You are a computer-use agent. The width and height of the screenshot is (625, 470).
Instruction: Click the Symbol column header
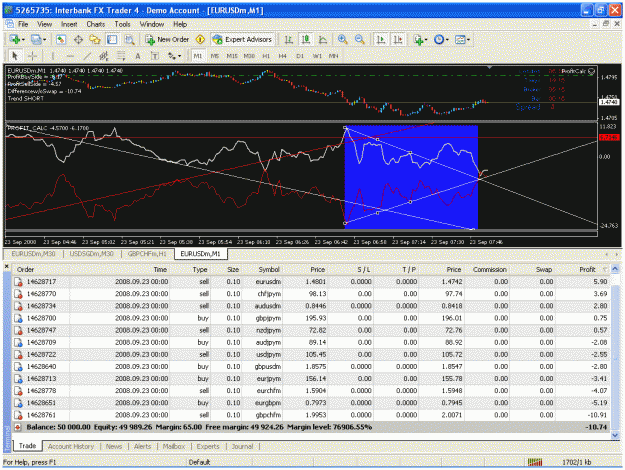(x=269, y=270)
